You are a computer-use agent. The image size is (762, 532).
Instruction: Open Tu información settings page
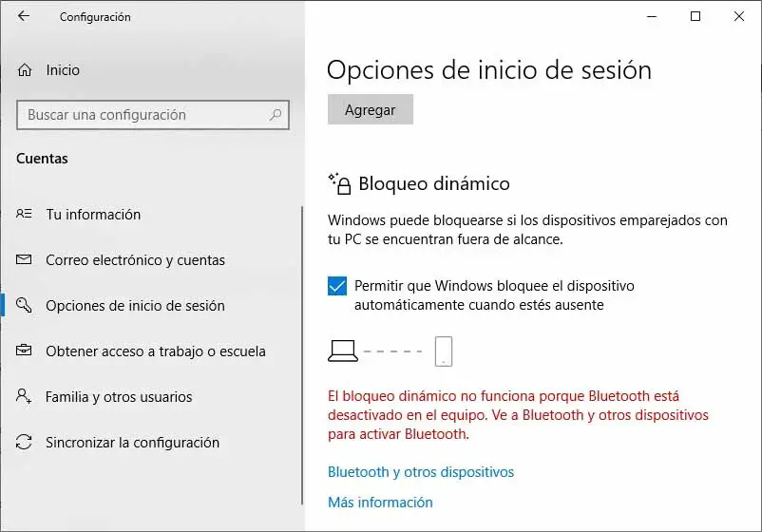pyautogui.click(x=93, y=215)
